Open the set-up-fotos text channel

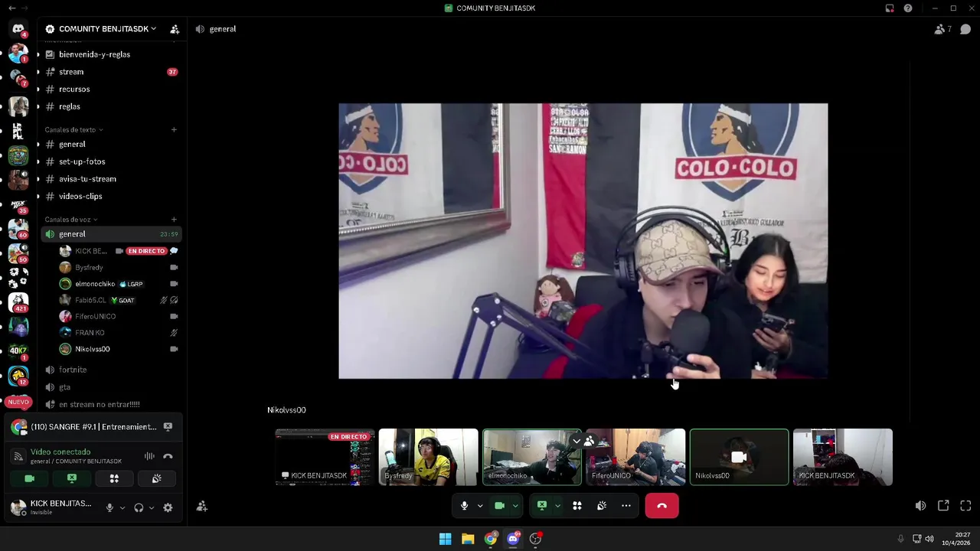click(111, 161)
